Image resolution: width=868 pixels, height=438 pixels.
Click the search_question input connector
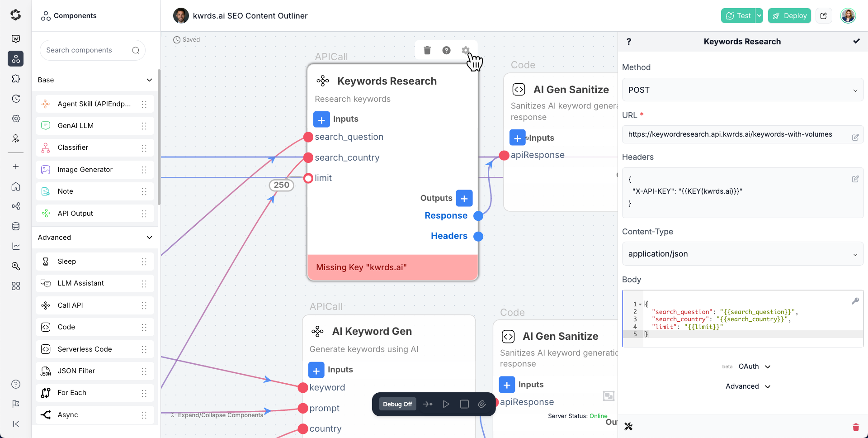click(x=308, y=137)
